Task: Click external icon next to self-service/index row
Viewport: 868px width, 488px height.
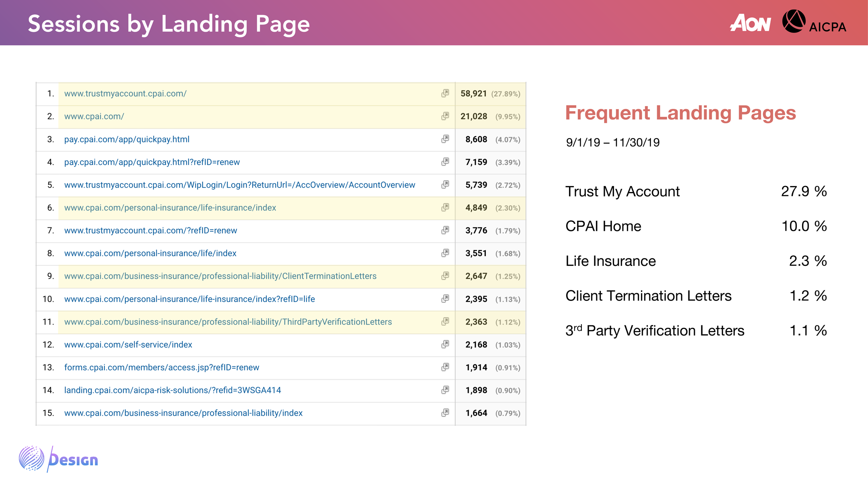Action: tap(445, 345)
